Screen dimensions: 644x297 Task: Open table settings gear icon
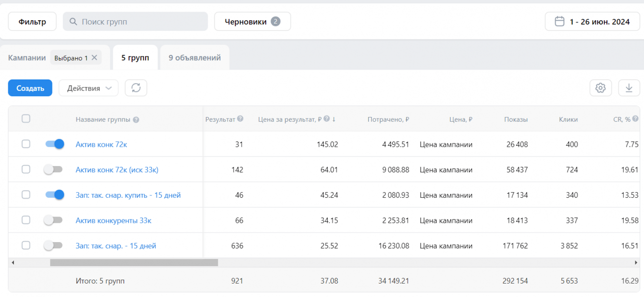tap(600, 88)
